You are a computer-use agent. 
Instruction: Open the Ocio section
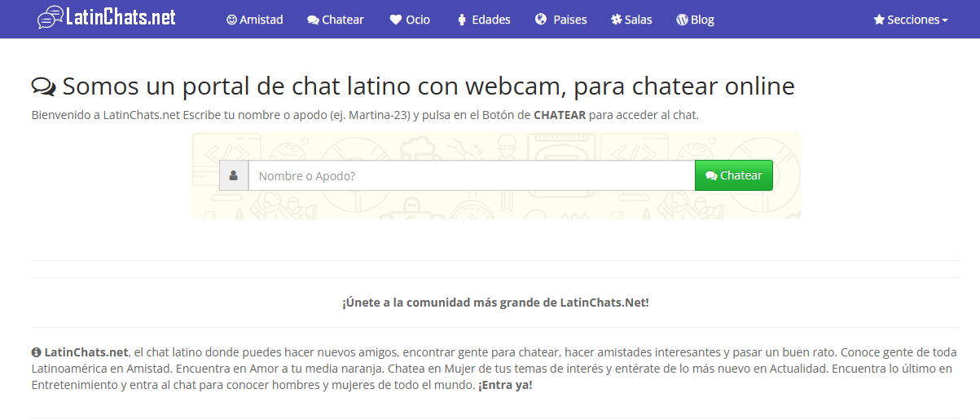point(410,20)
